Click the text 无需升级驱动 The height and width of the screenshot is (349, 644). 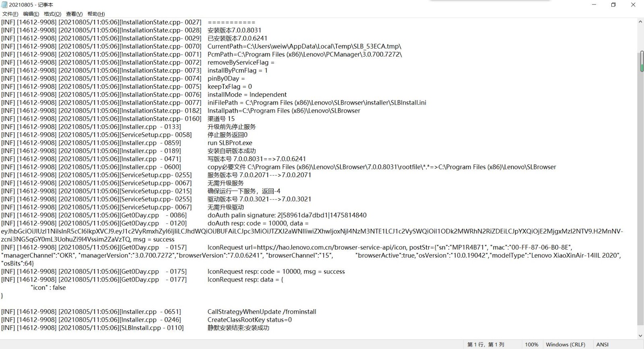click(x=225, y=207)
